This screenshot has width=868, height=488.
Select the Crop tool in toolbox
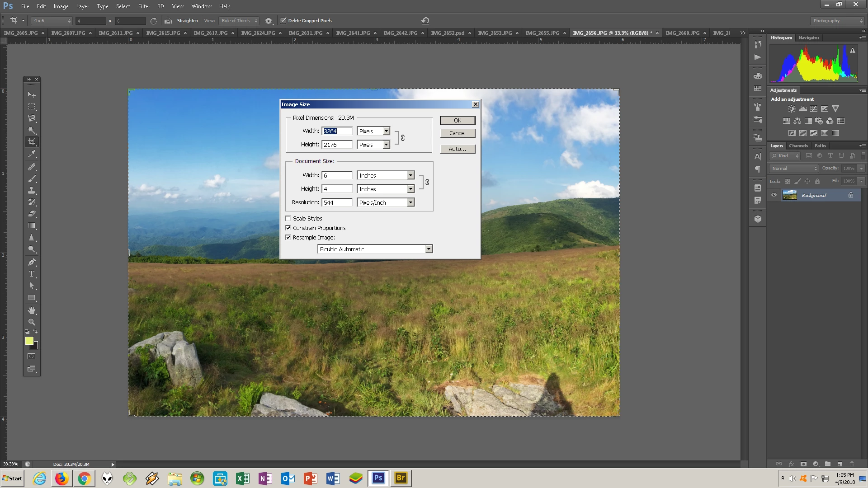tap(32, 142)
